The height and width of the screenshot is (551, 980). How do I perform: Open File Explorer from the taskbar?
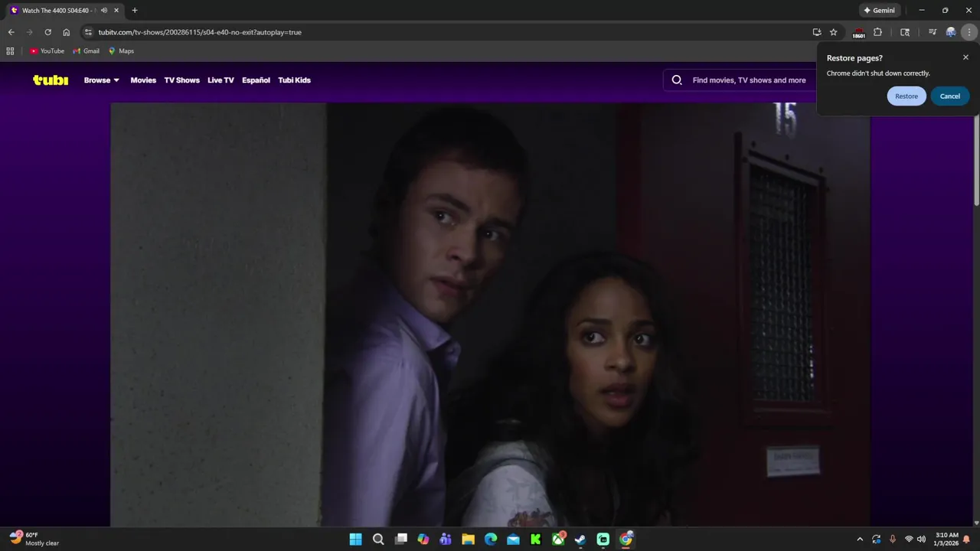pos(468,540)
